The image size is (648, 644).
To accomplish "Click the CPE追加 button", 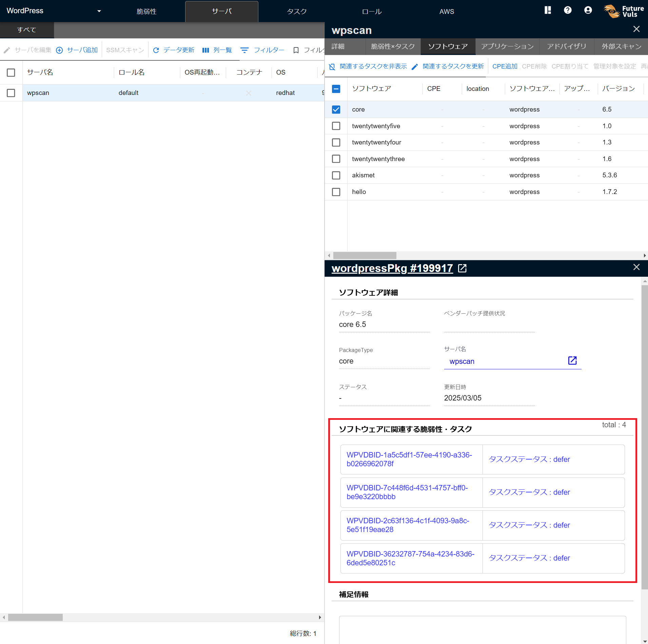I will pos(505,66).
